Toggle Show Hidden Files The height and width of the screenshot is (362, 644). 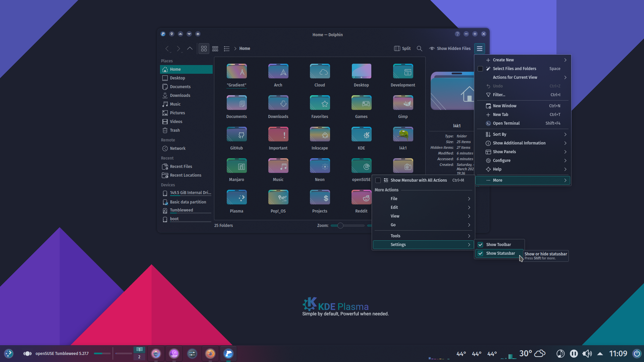[450, 49]
